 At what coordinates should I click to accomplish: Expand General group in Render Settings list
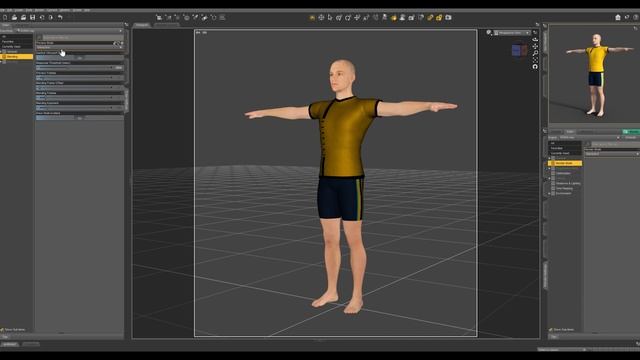click(x=549, y=158)
